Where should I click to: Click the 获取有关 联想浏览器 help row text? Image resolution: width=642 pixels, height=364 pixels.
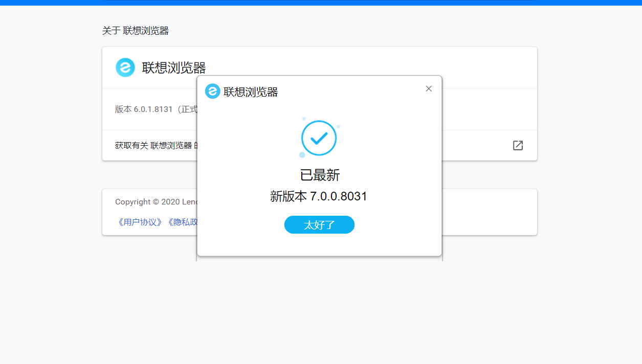tap(156, 145)
